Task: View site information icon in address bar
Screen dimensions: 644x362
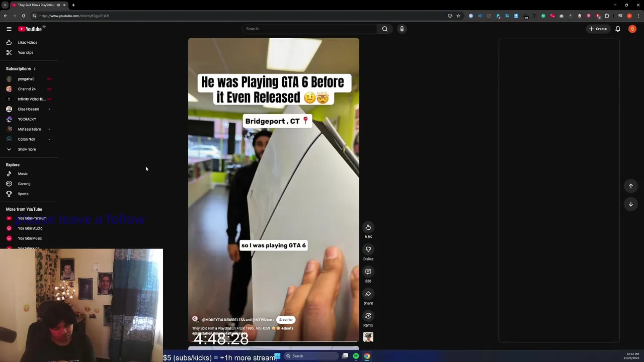Action: point(34,16)
